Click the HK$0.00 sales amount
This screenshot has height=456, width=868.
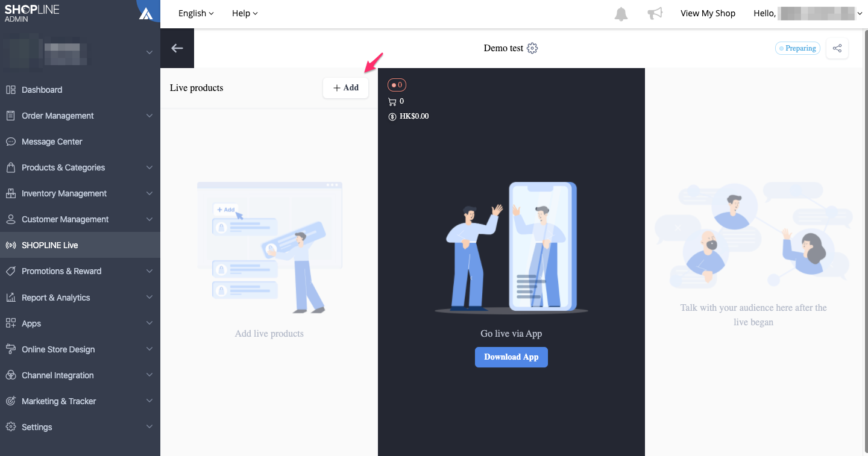pos(414,116)
